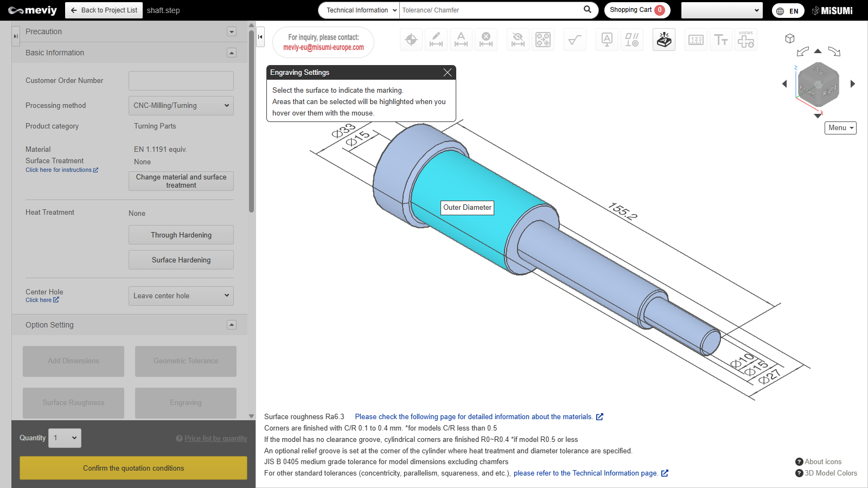The image size is (868, 488).
Task: Select the surface roughness checkmark icon
Action: click(575, 40)
